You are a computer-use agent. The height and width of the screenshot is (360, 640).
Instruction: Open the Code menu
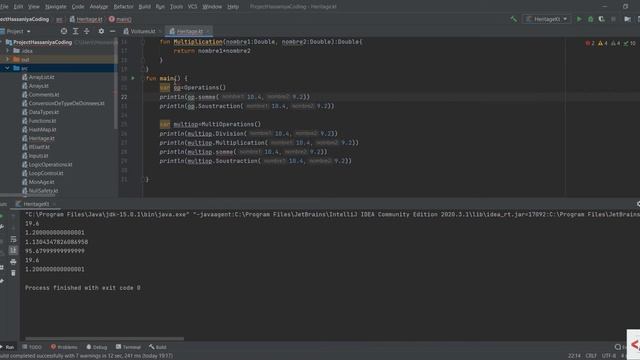point(78,7)
